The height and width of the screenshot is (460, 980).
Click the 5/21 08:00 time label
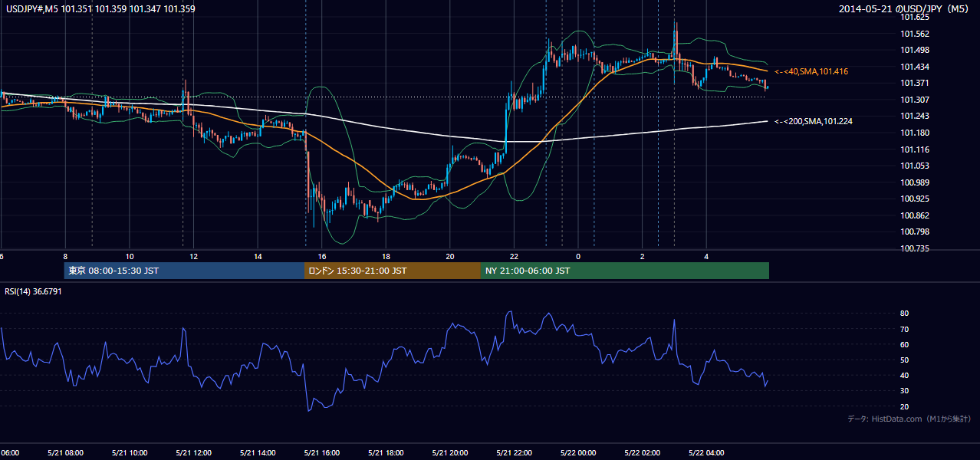click(x=65, y=453)
